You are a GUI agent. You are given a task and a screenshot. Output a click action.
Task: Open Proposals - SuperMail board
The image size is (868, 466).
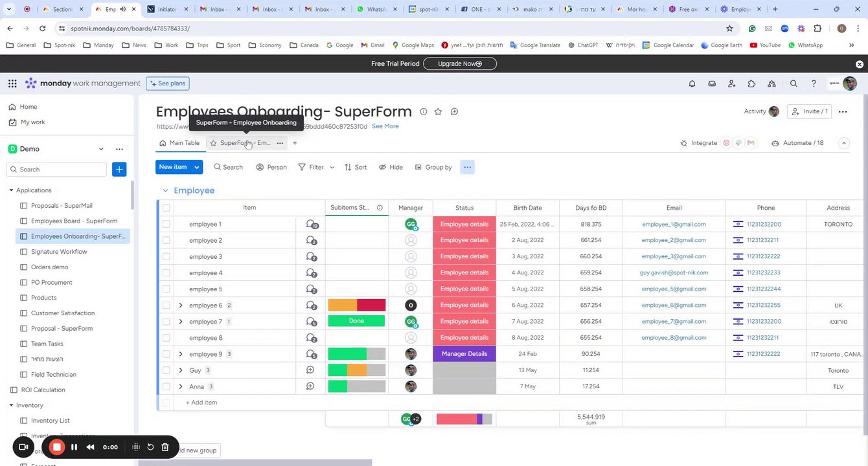pyautogui.click(x=62, y=206)
